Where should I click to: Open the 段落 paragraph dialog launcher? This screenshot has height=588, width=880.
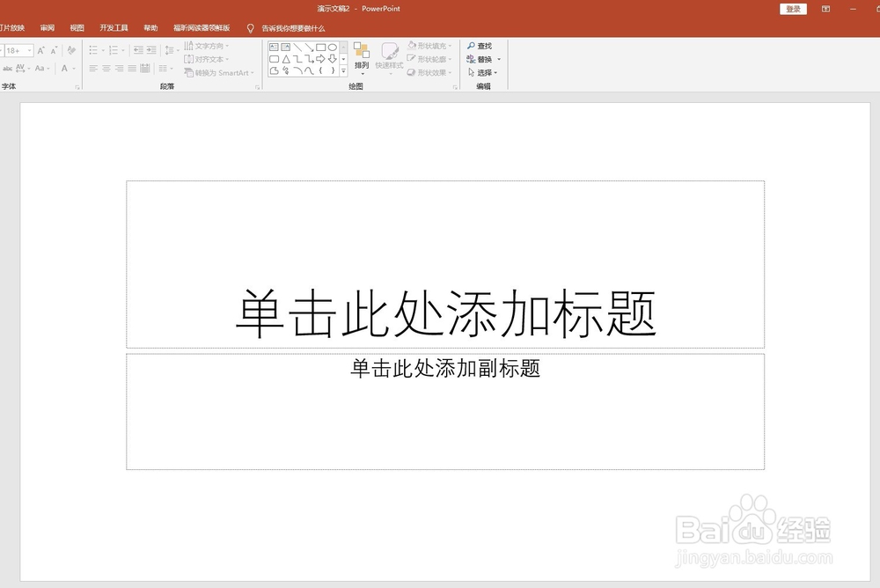257,87
